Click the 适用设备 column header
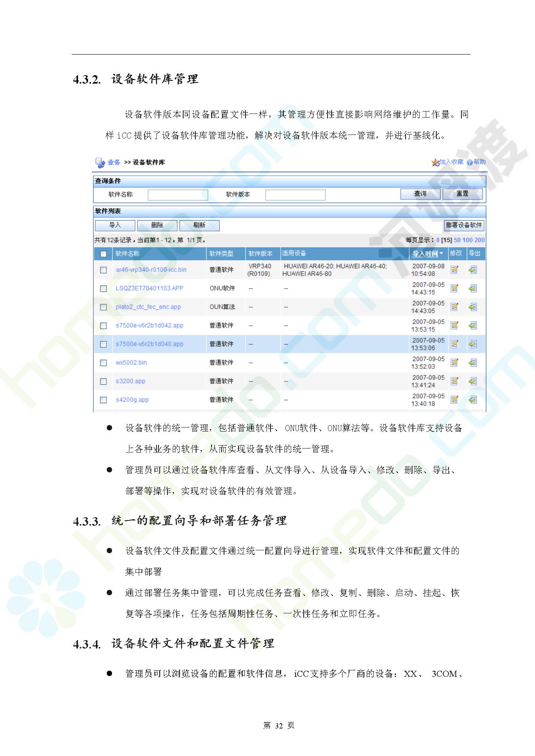 click(x=294, y=253)
